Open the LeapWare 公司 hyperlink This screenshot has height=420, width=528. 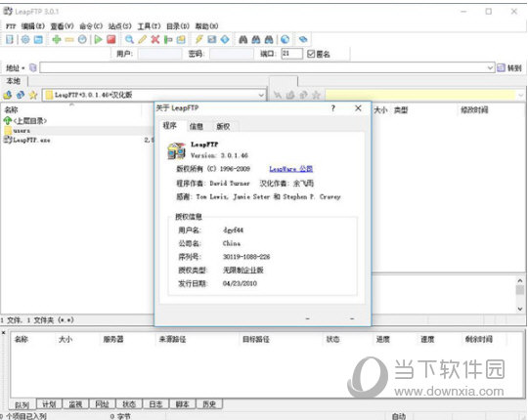pos(291,169)
